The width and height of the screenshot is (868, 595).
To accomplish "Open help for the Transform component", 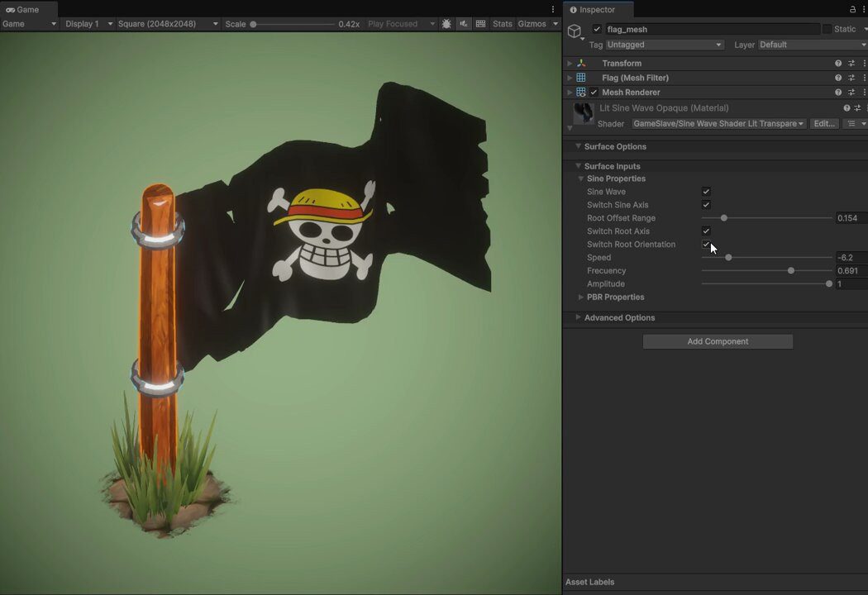I will (x=838, y=63).
